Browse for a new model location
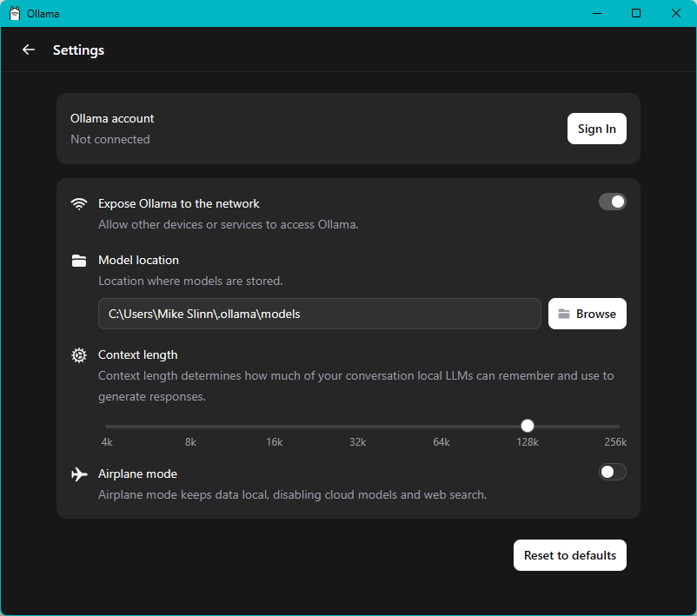697x616 pixels. (587, 314)
